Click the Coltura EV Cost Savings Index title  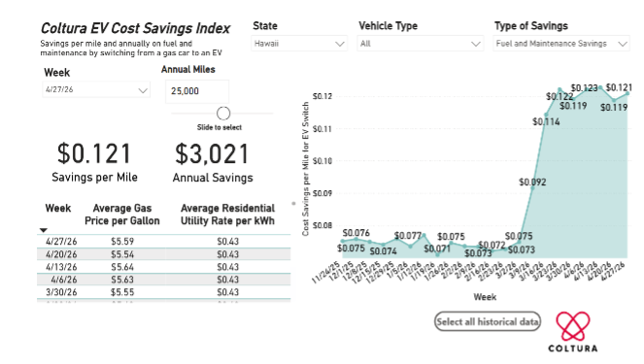click(135, 28)
